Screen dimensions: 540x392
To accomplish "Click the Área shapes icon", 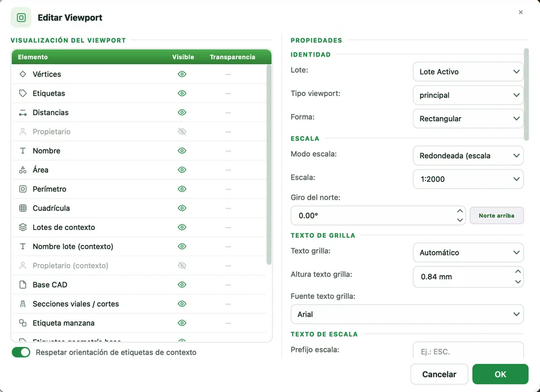I will point(23,170).
